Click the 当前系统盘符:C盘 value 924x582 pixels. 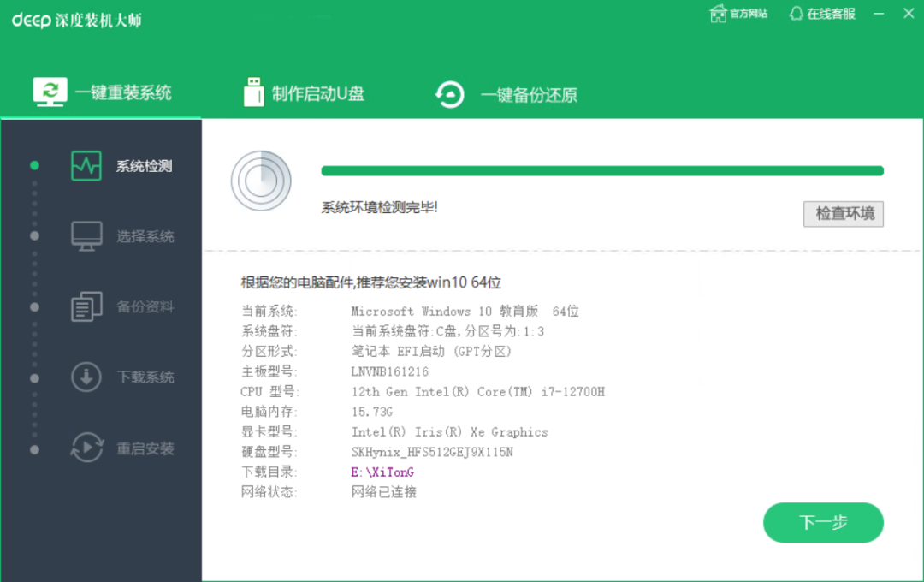pos(447,331)
